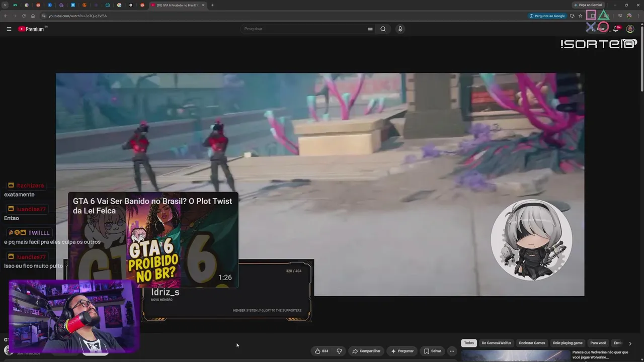This screenshot has width=644, height=362.
Task: Open the browser home page
Action: pos(33,16)
